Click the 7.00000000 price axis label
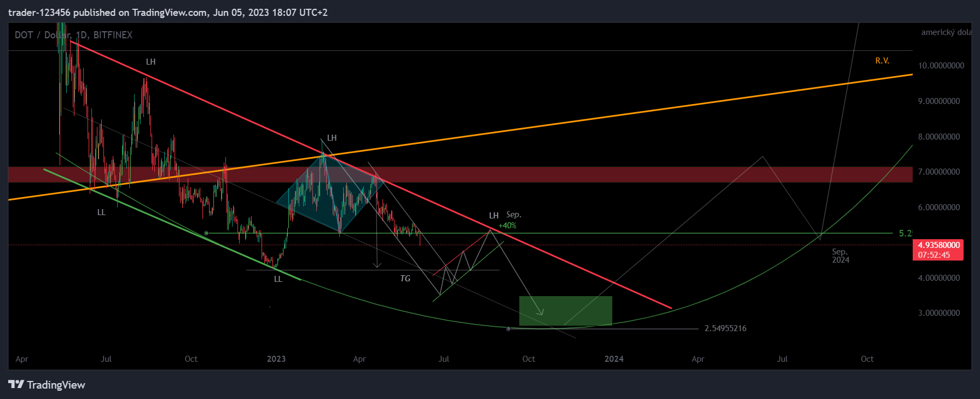980x399 pixels. click(x=939, y=172)
